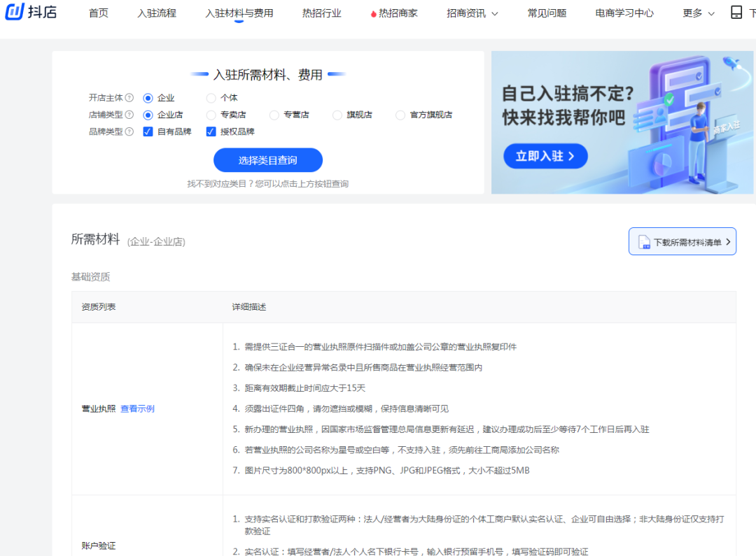The image size is (756, 556).
Task: Click the 抖店 logo icon
Action: [14, 13]
